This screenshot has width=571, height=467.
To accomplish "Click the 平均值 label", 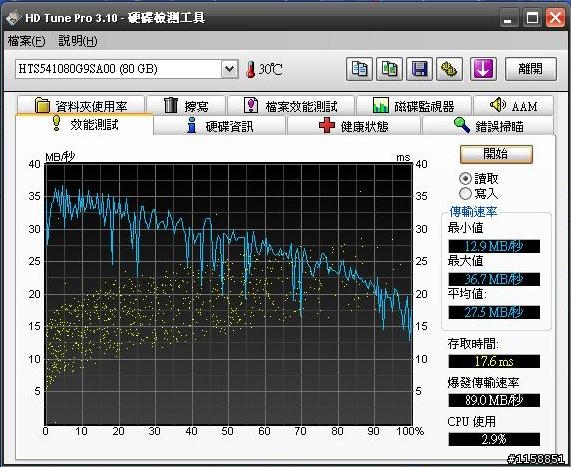I will (467, 294).
